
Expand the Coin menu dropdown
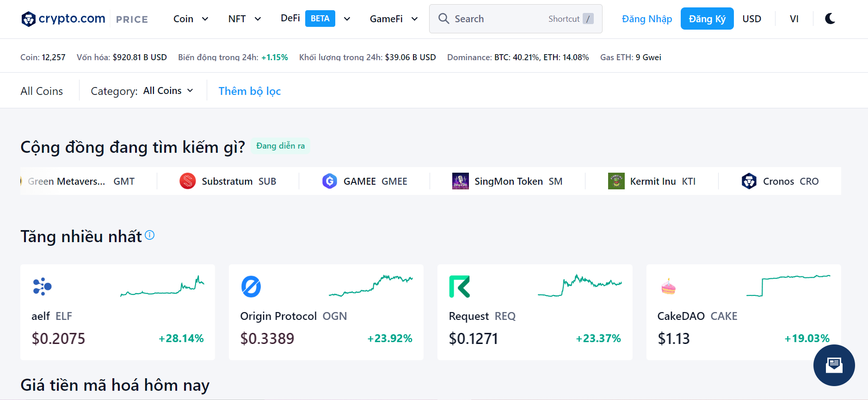coord(191,19)
